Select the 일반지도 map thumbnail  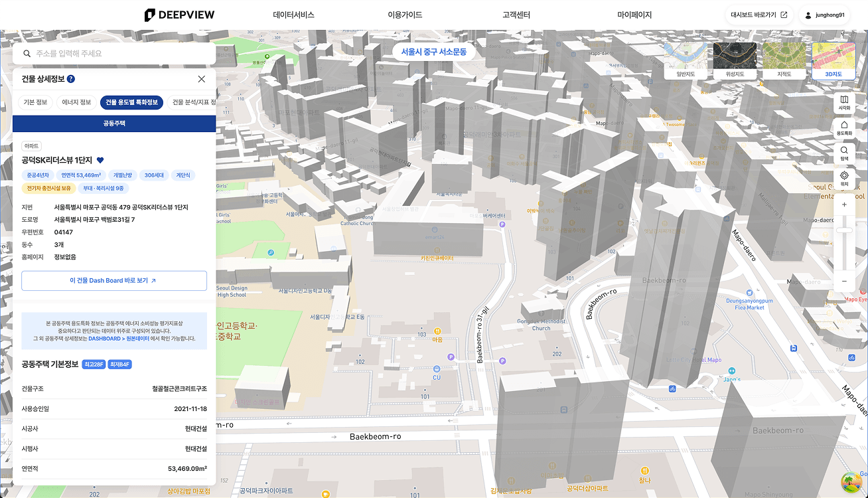point(686,60)
